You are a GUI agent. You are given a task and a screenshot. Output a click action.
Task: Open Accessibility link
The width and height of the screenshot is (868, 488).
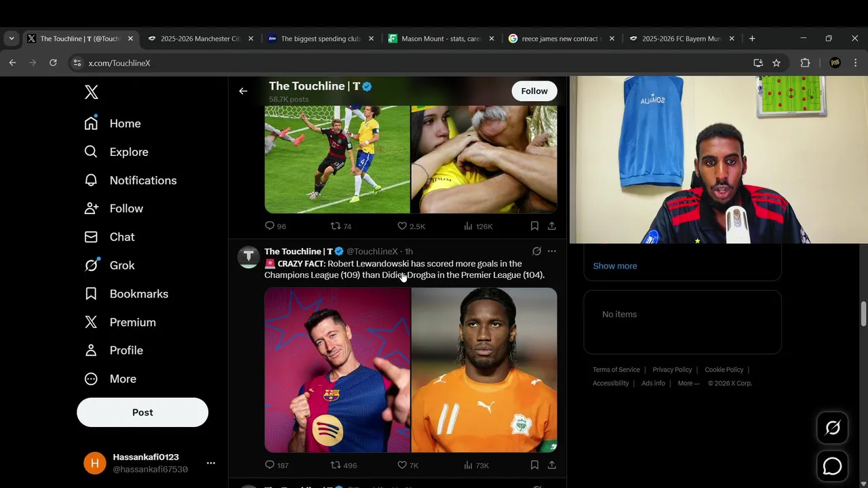(611, 383)
